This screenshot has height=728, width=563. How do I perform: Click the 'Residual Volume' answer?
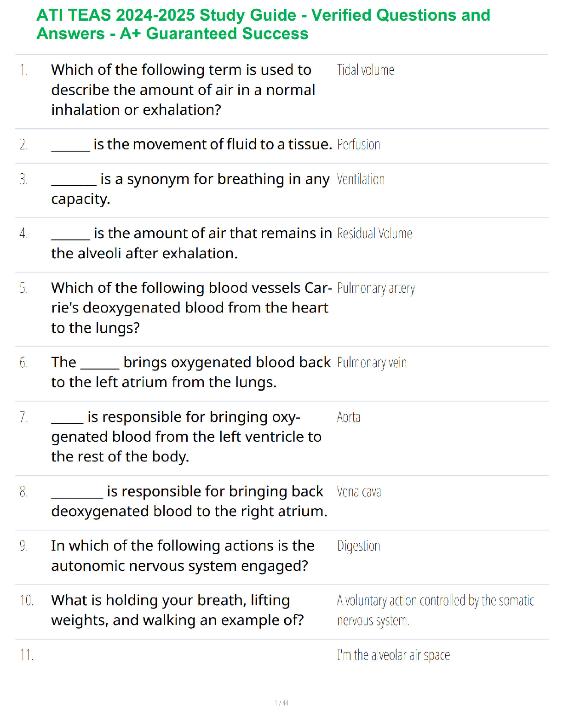375,233
